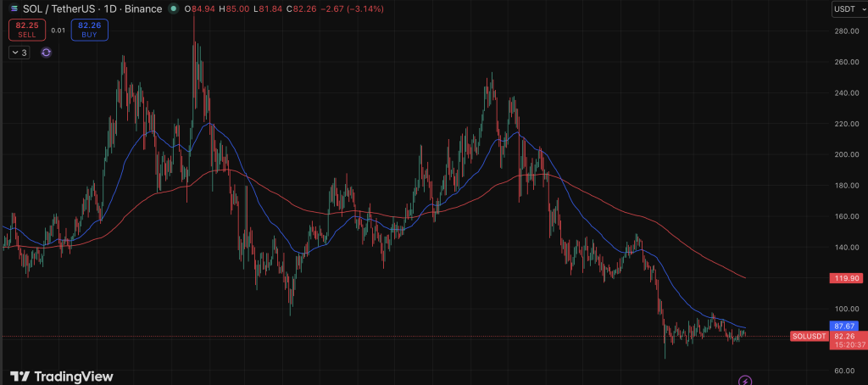The image size is (868, 385).
Task: Click the purple lightning bolt icon
Action: (745, 381)
